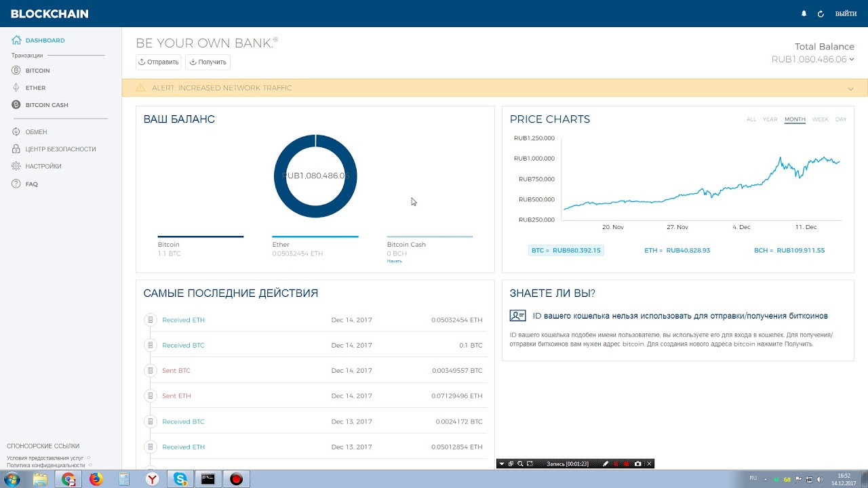The image size is (868, 488).
Task: Select YEAR chart range tab
Action: pos(770,119)
